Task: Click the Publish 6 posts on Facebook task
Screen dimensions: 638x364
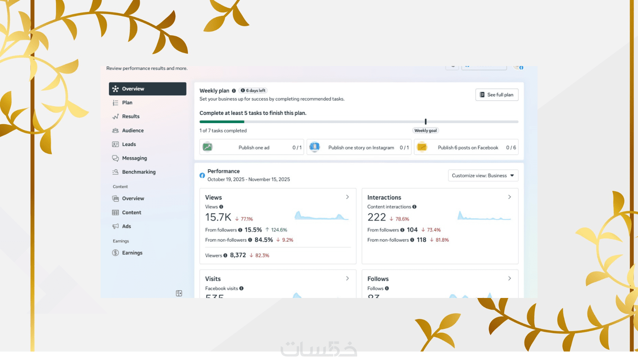Action: pyautogui.click(x=466, y=147)
